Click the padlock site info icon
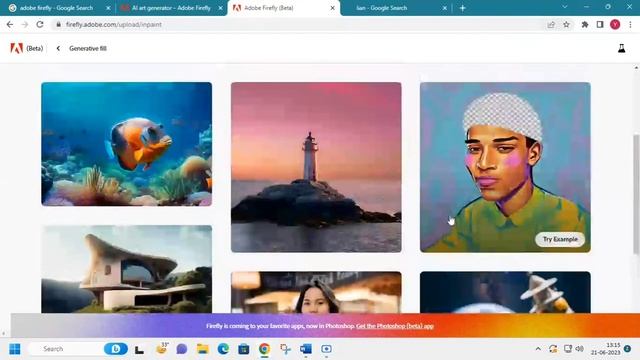This screenshot has height=360, width=640. [x=58, y=24]
